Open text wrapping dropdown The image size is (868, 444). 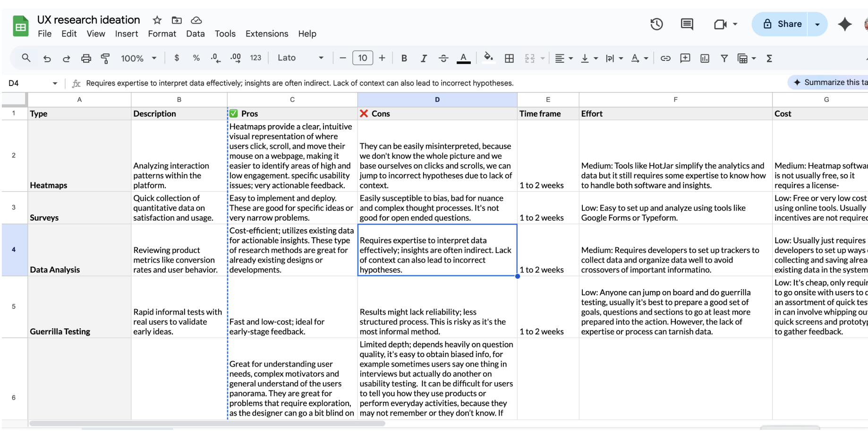(x=614, y=58)
